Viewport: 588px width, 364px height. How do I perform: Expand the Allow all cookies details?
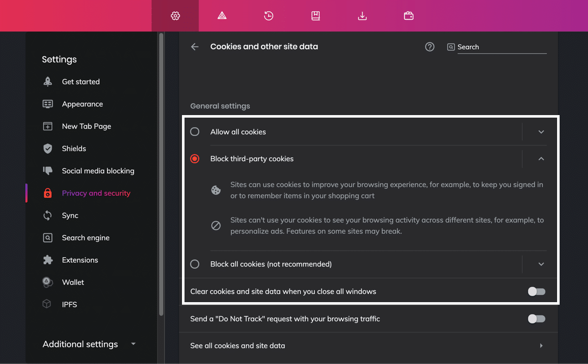click(x=541, y=132)
